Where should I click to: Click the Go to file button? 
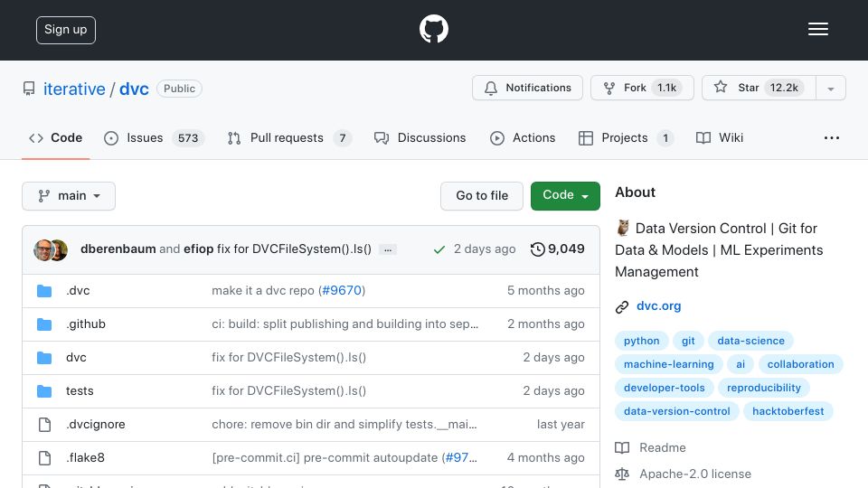coord(482,196)
